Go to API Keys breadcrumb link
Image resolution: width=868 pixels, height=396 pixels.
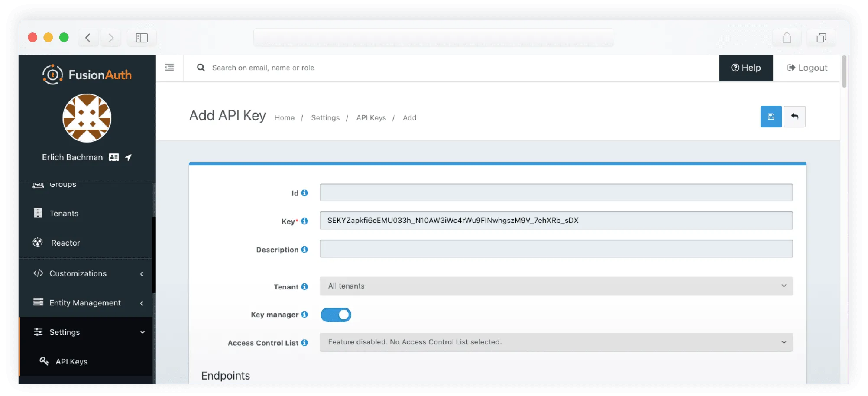point(371,118)
